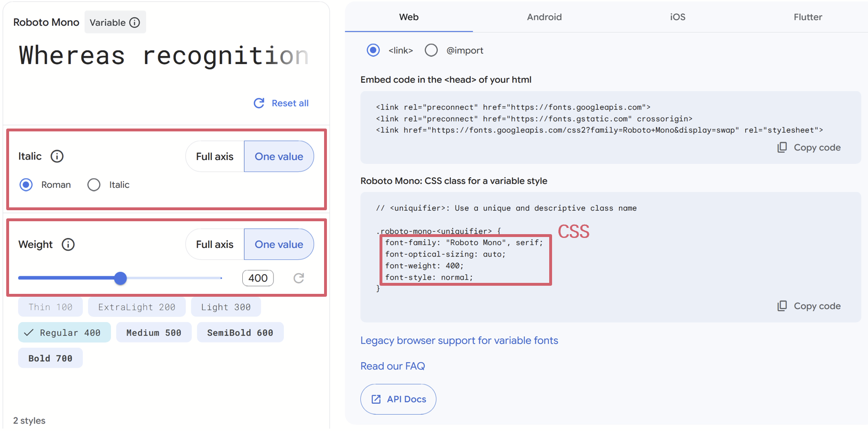Switch Italic axis to One value
The width and height of the screenshot is (868, 431).
pos(279,156)
